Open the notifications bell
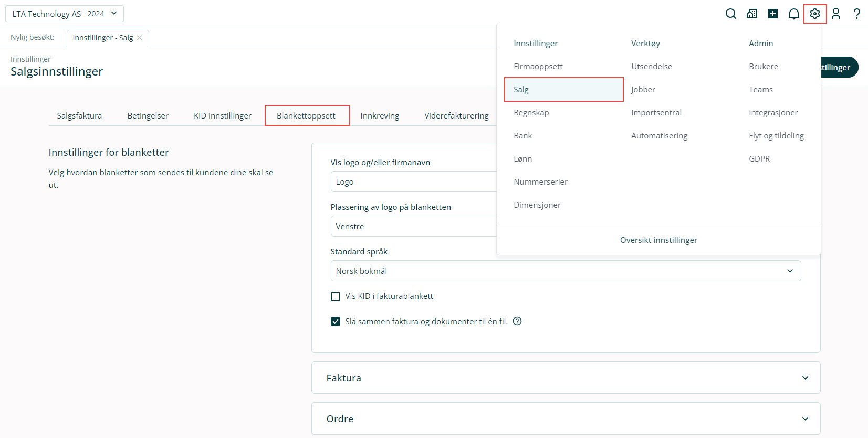Viewport: 868px width, 438px height. coord(794,14)
